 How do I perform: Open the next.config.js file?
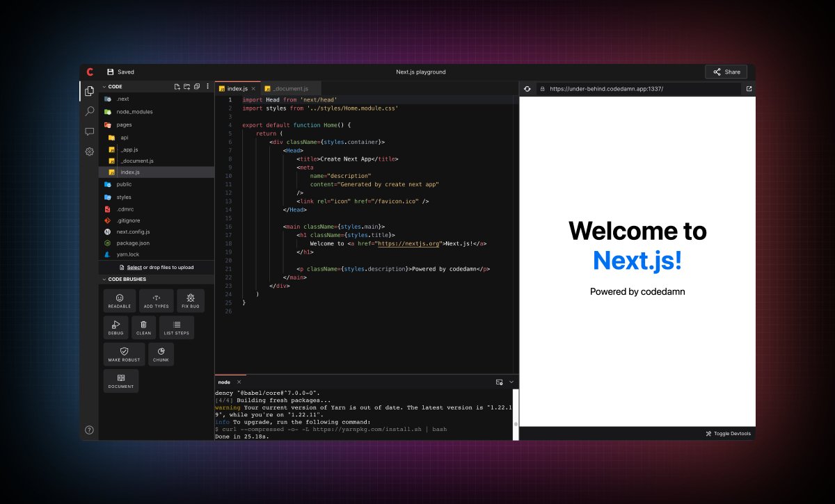[x=157, y=232]
